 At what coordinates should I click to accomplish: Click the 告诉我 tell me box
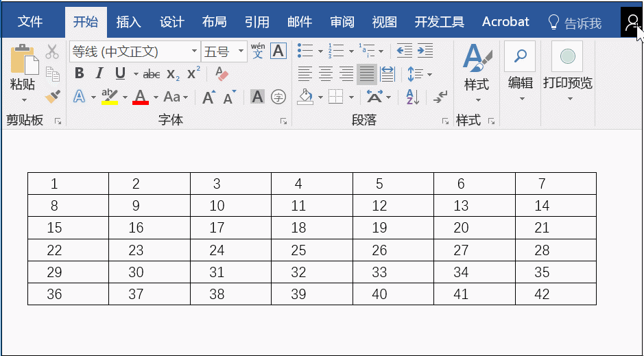pos(575,23)
